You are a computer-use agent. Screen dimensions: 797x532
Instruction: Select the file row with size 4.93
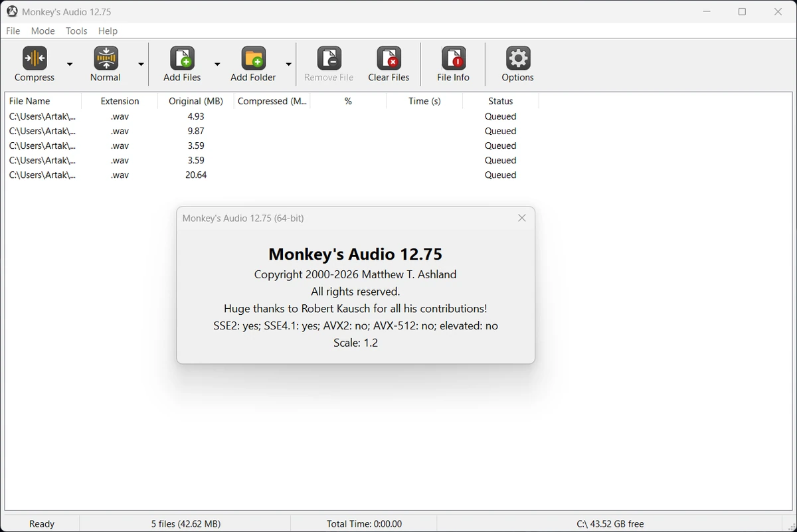(272, 116)
